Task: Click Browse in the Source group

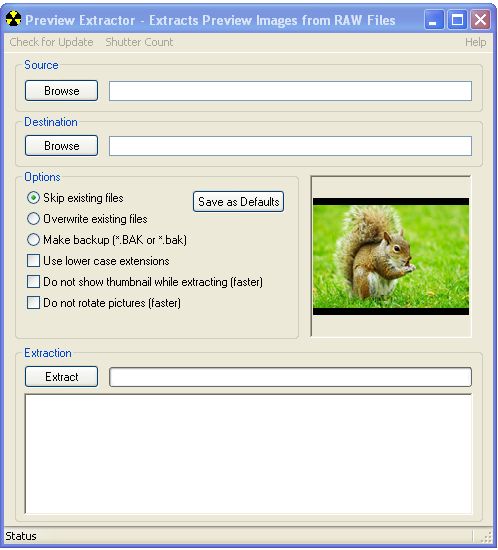Action: pos(61,90)
